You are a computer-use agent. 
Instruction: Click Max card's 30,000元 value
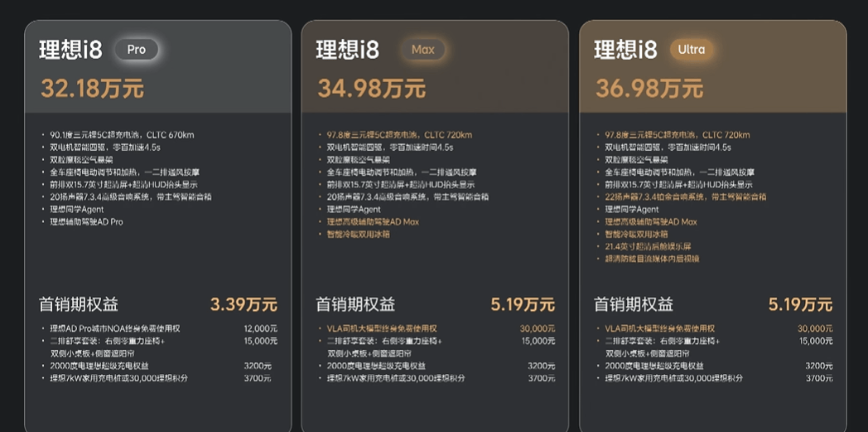coord(537,328)
